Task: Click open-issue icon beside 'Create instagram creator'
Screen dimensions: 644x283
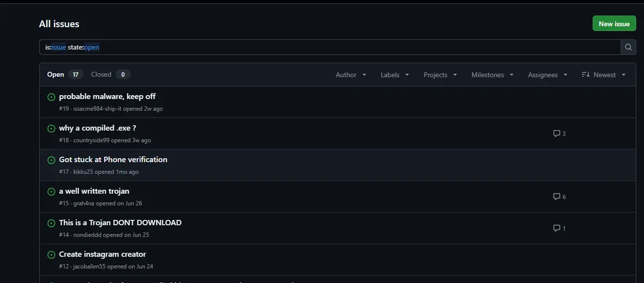Action: [51, 255]
